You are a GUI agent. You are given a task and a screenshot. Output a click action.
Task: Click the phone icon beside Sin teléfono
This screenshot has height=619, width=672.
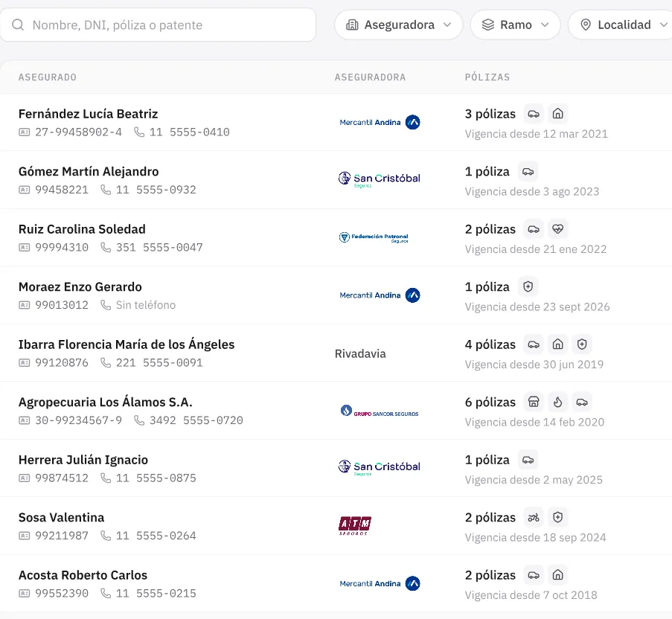106,305
